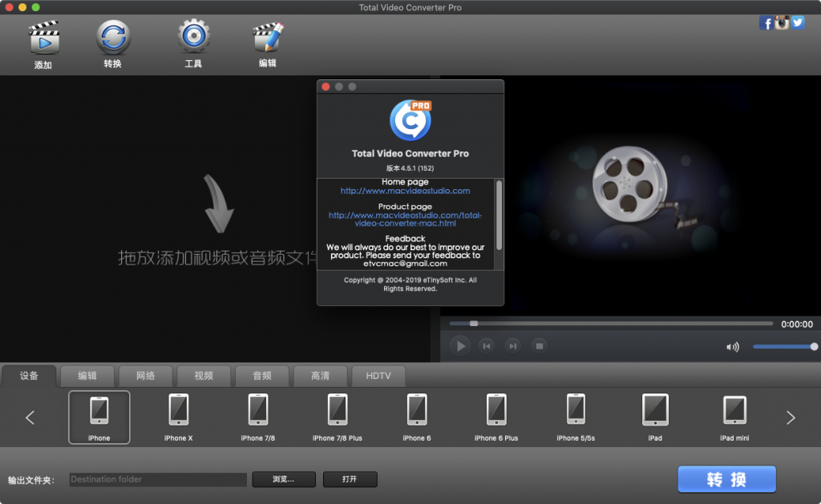Screen dimensions: 821x504
Task: Open the 高清 tab
Action: [x=320, y=376]
